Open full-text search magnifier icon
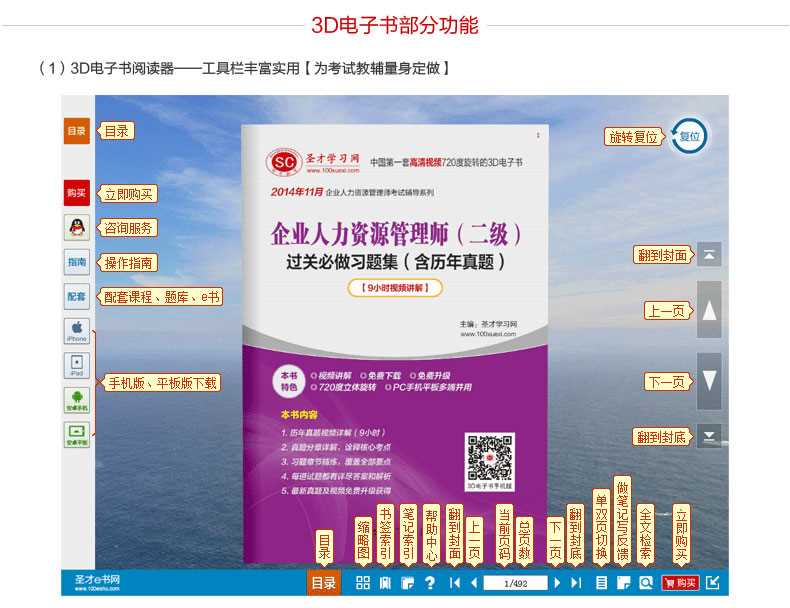Viewport: 790px width, 608px height. click(x=645, y=583)
